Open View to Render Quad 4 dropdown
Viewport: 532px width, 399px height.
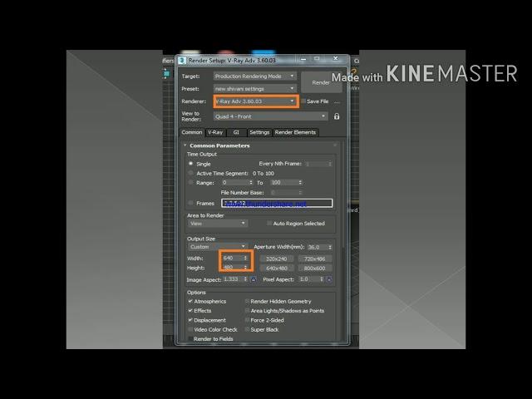(271, 116)
